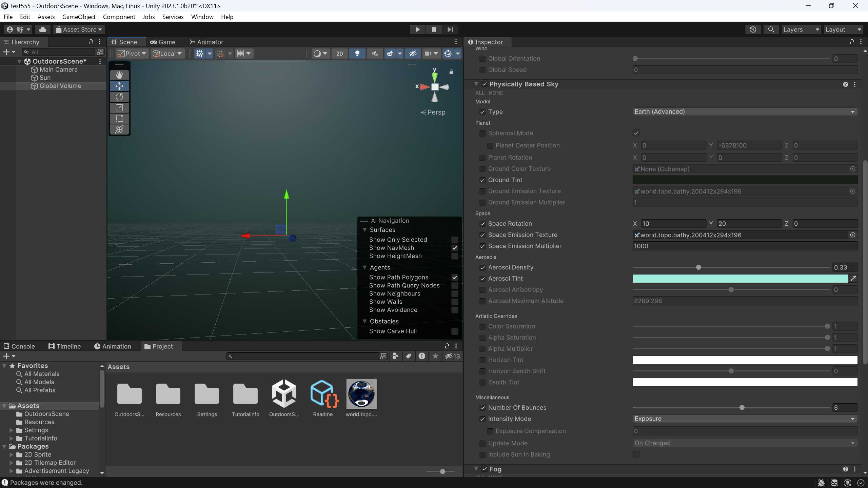
Task: Click the Pause button in the toolbar
Action: (x=433, y=29)
